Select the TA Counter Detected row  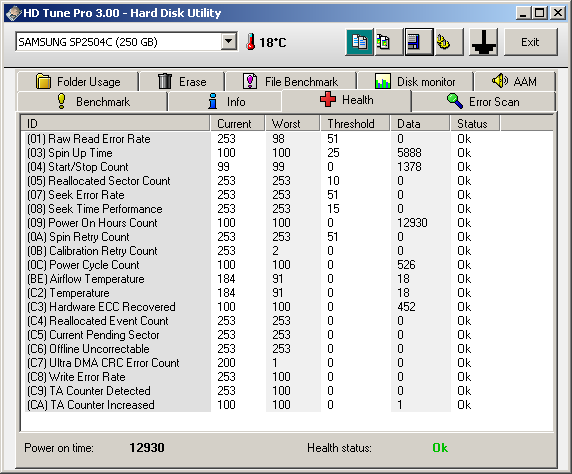tap(287, 391)
